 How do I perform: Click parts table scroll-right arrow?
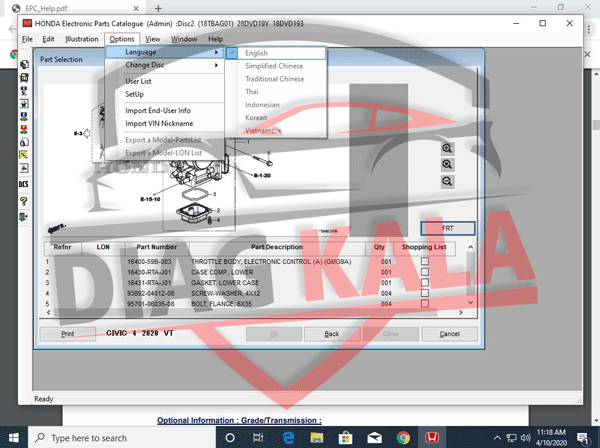coord(461,312)
